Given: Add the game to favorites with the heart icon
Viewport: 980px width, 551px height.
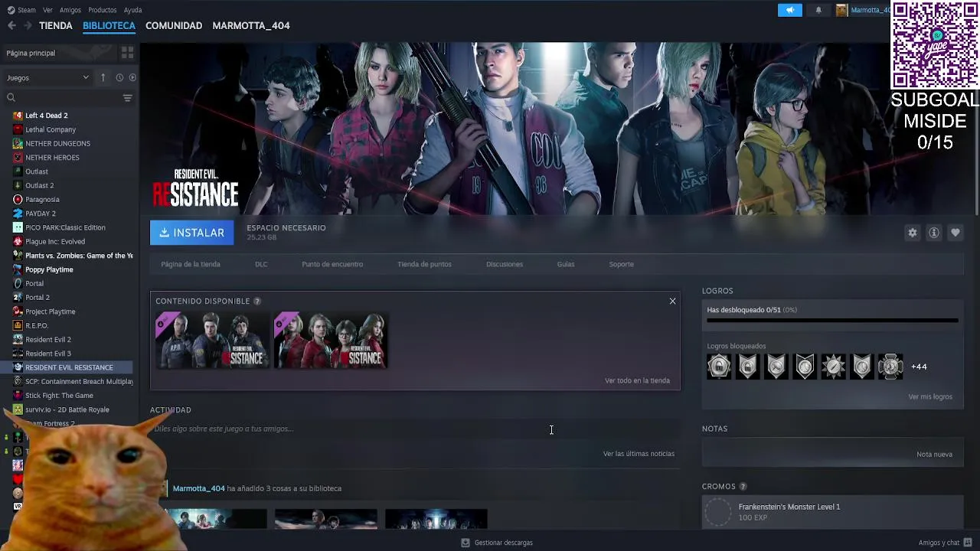Looking at the screenshot, I should click(955, 233).
